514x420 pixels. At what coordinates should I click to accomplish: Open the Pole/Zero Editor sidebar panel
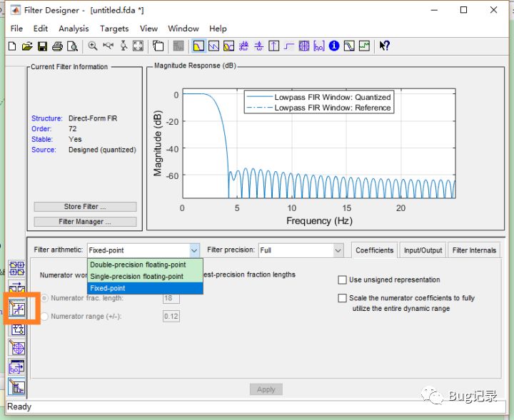[16, 348]
